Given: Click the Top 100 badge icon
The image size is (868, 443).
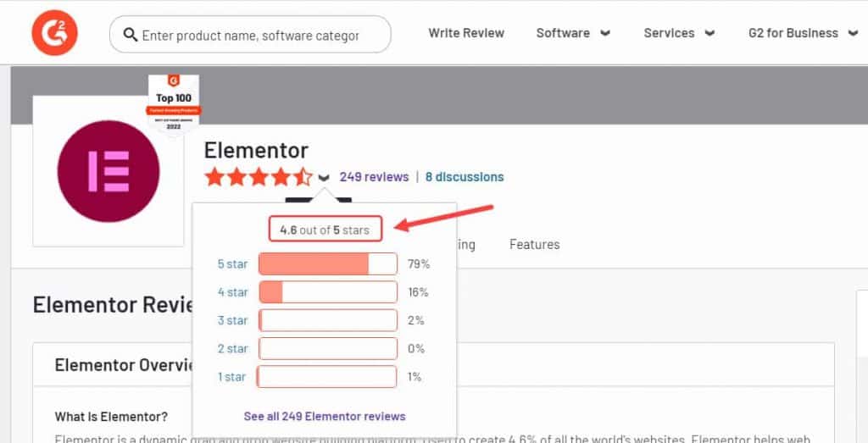Looking at the screenshot, I should 174,104.
